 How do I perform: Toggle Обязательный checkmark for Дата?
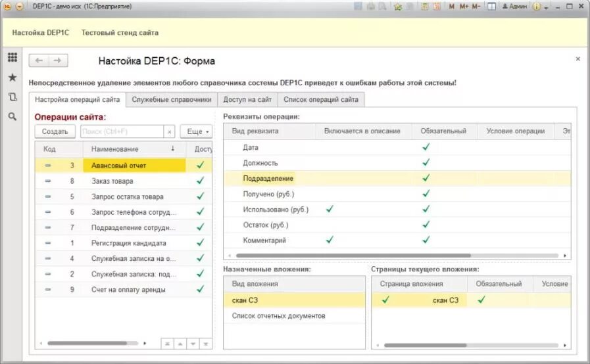426,147
